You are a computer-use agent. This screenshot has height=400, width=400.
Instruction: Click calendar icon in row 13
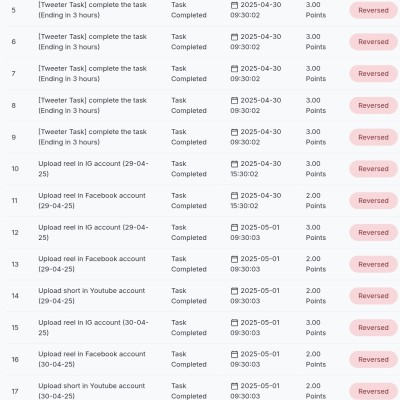234,259
